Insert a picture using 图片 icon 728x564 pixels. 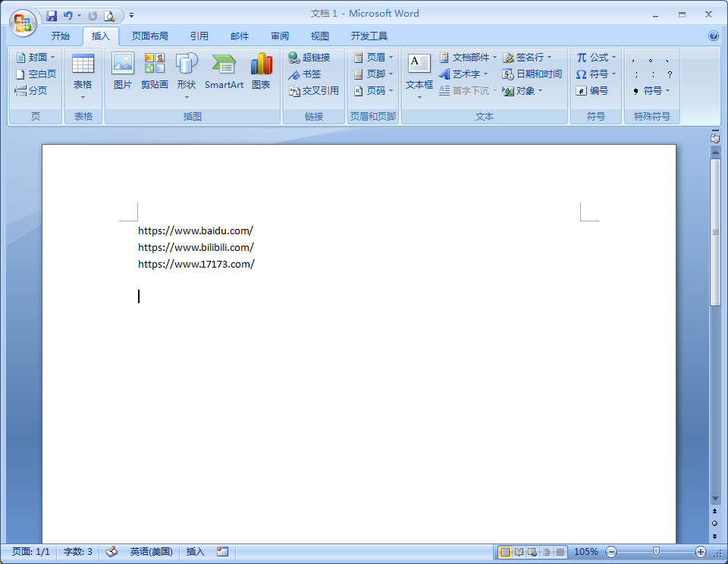pyautogui.click(x=123, y=72)
